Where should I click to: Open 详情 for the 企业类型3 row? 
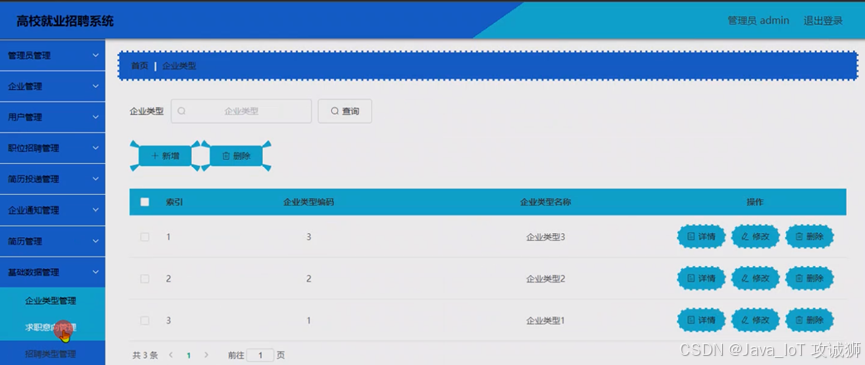click(701, 237)
